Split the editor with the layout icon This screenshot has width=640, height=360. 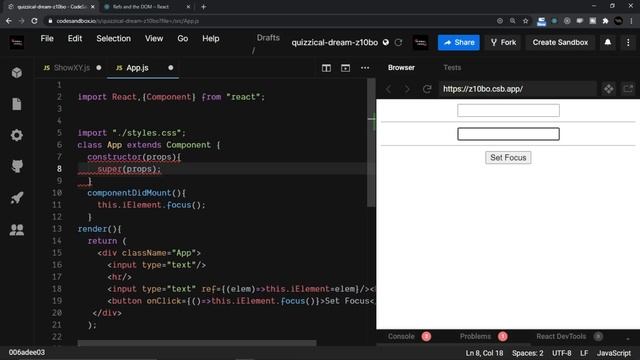[326, 68]
